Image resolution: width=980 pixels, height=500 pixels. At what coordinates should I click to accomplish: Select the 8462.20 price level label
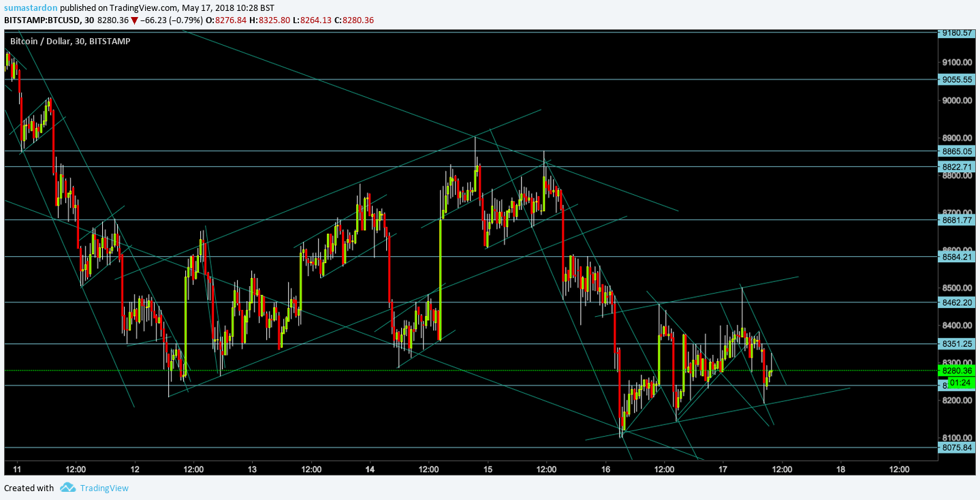[957, 302]
